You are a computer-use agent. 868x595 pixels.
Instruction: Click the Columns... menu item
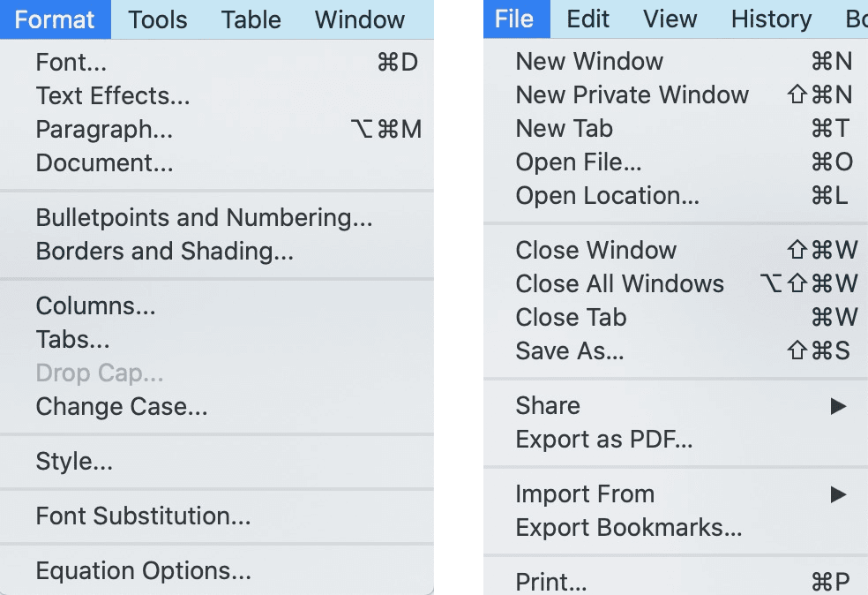(x=95, y=306)
